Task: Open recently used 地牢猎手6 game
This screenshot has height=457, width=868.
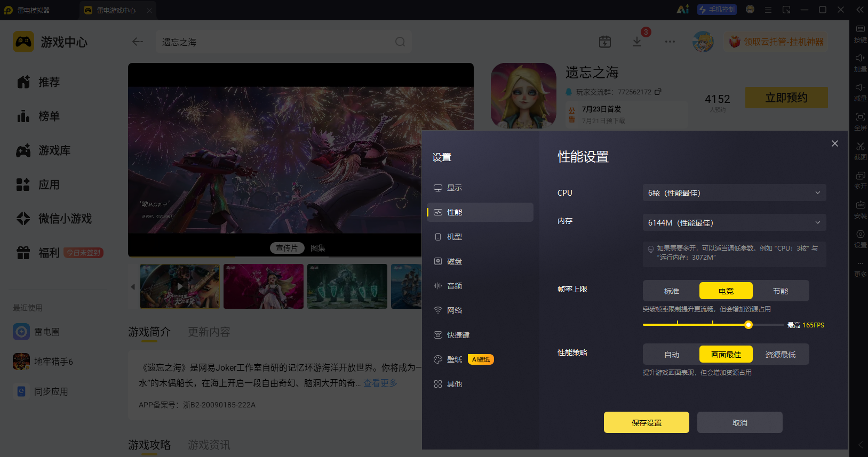Action: (x=43, y=362)
